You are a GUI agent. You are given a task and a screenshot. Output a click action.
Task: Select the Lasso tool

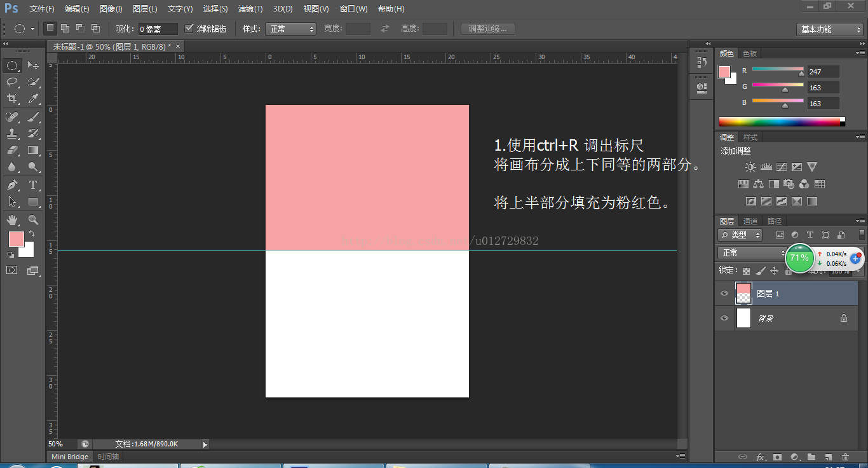pyautogui.click(x=12, y=82)
